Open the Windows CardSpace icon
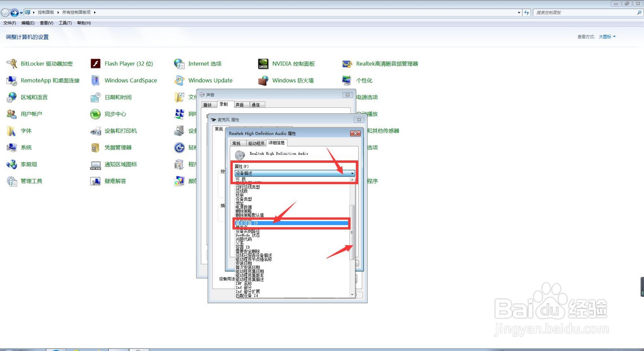The image size is (644, 351). tap(95, 80)
